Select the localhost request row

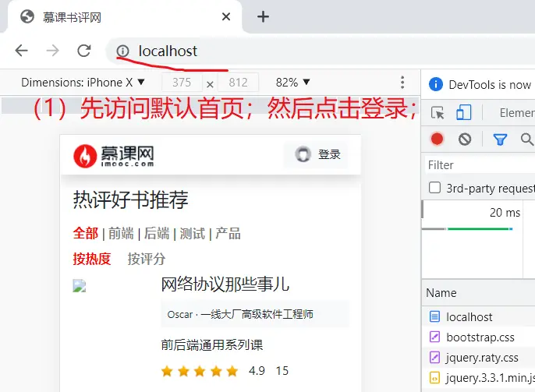[479, 316]
